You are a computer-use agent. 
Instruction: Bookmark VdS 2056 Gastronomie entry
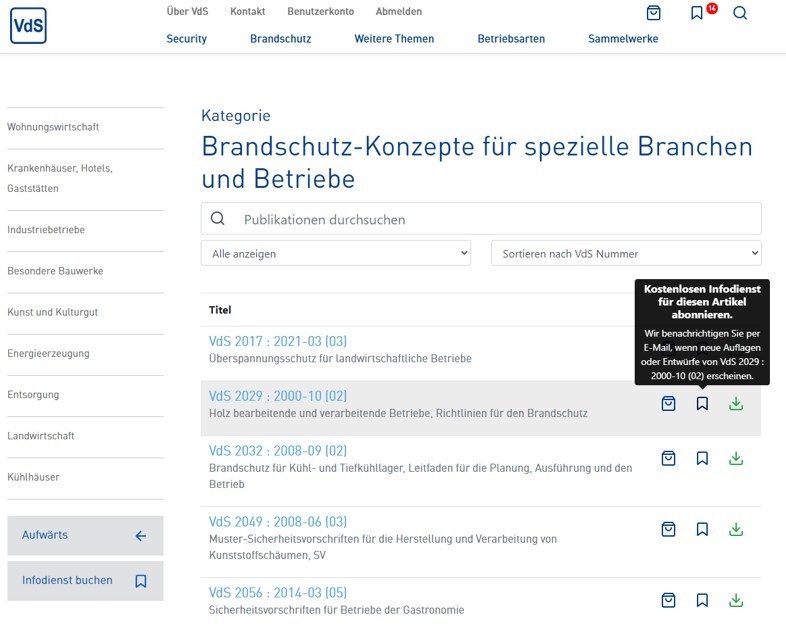point(702,601)
